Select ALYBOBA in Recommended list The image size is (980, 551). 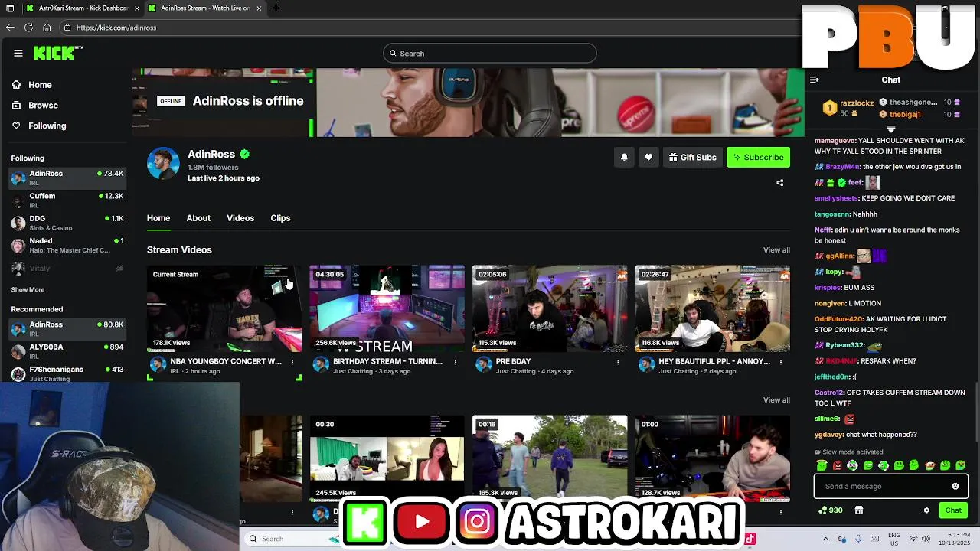coord(67,350)
